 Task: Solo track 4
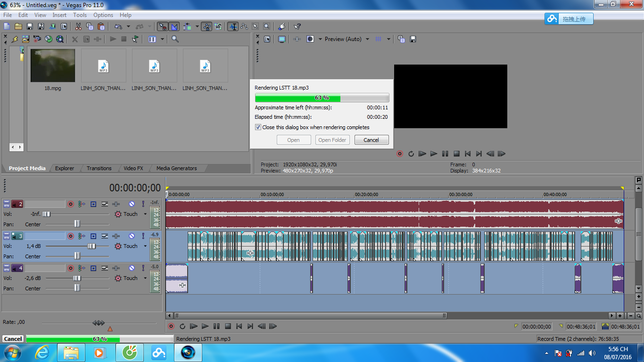[x=143, y=268]
